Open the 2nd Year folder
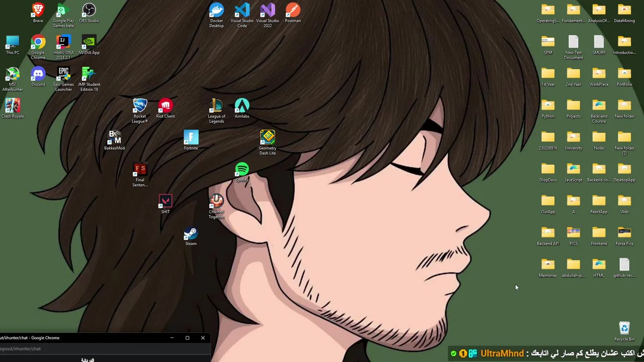Screen dimensions: 644x362 [574, 76]
